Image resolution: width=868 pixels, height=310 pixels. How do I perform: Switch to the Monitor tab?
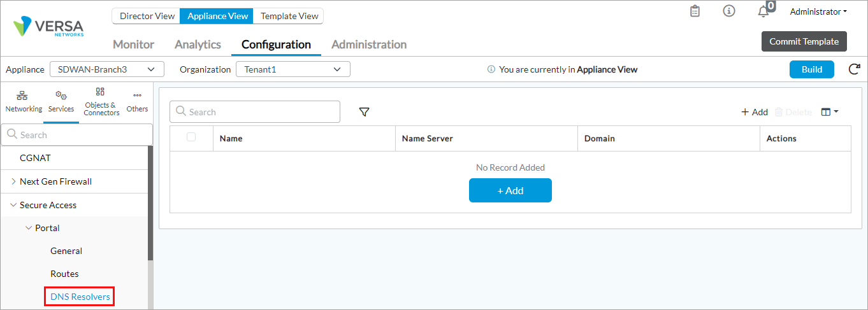pyautogui.click(x=133, y=45)
